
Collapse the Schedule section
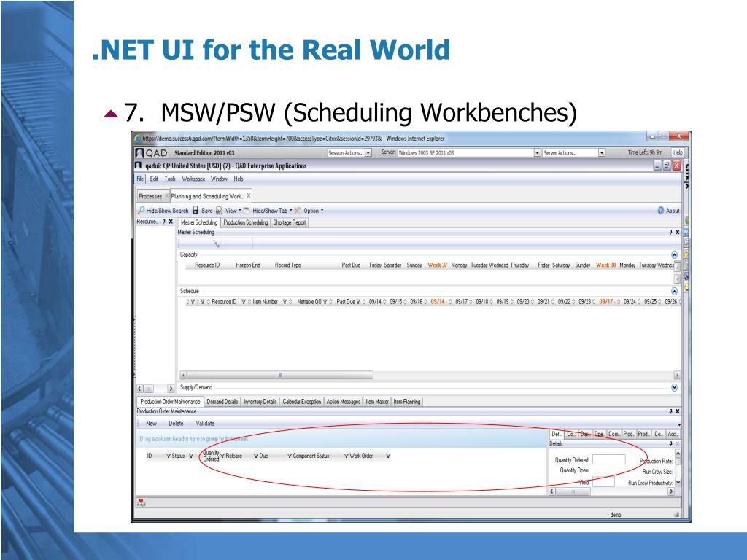[x=674, y=291]
